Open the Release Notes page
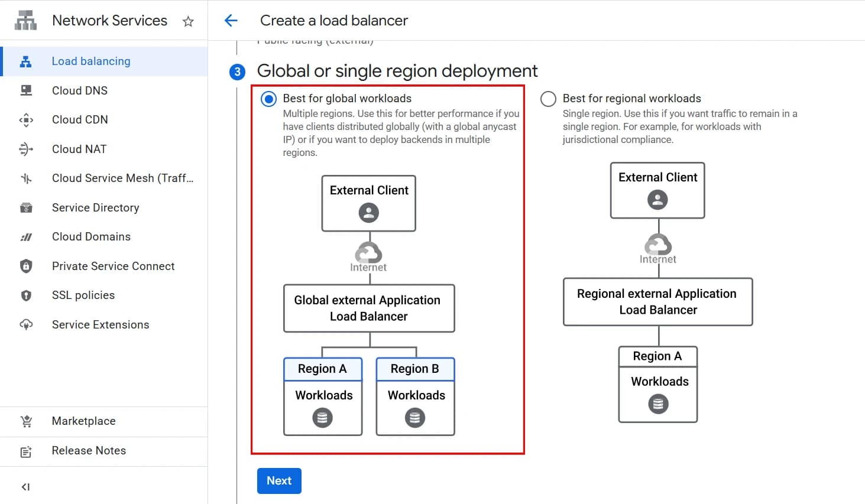Image resolution: width=865 pixels, height=504 pixels. (x=88, y=450)
